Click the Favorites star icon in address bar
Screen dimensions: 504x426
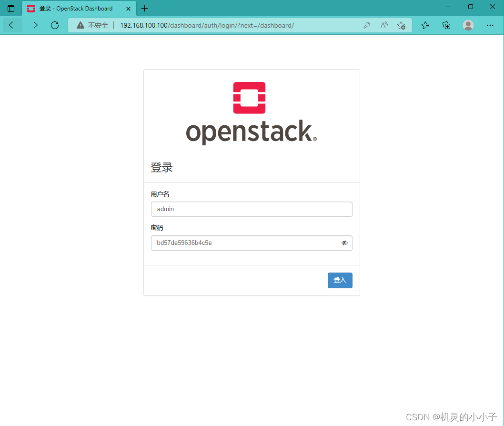[402, 25]
